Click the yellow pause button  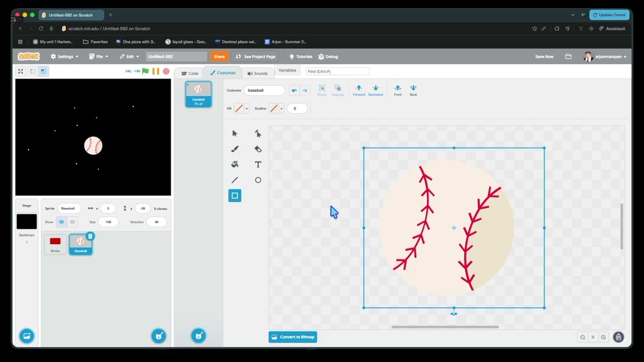pyautogui.click(x=156, y=71)
